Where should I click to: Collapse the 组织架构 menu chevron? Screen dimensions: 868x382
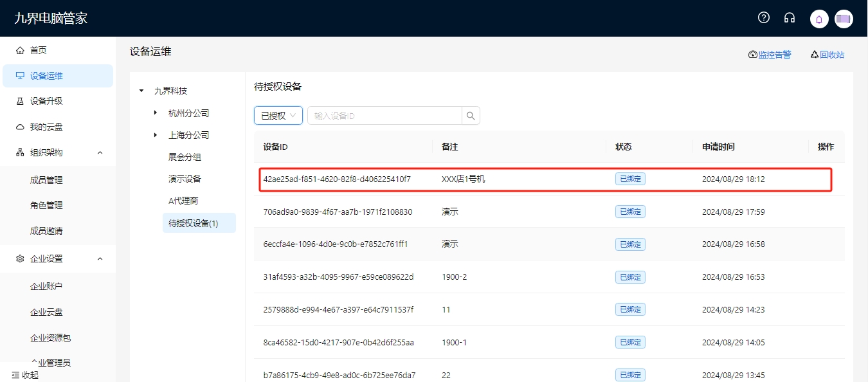100,152
